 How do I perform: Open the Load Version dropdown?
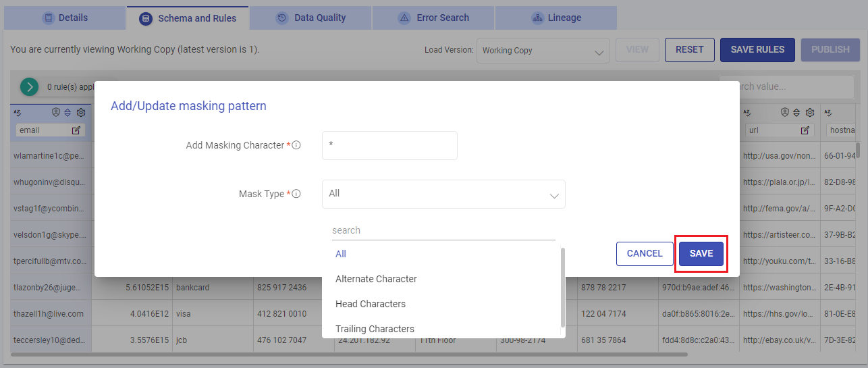click(x=543, y=51)
